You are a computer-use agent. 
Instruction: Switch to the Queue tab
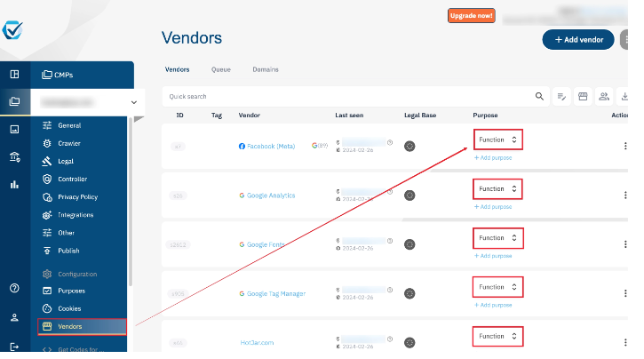pyautogui.click(x=220, y=69)
